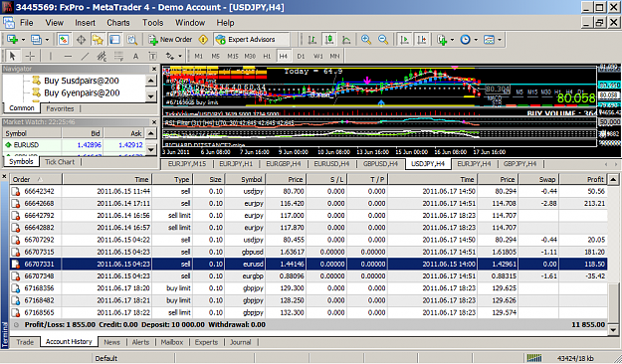The height and width of the screenshot is (364, 622).
Task: Select the D1 timeframe button
Action: point(301,56)
